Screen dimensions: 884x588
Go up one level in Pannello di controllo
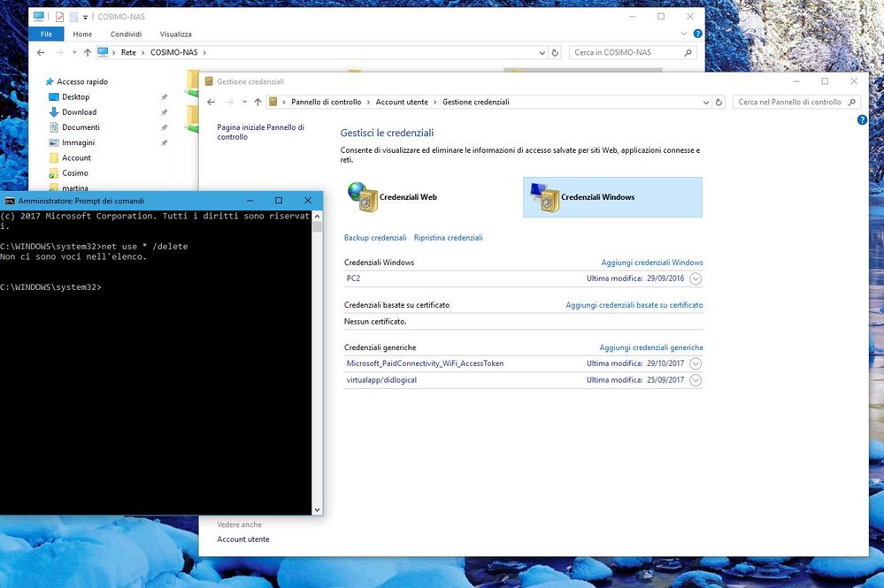(x=258, y=102)
